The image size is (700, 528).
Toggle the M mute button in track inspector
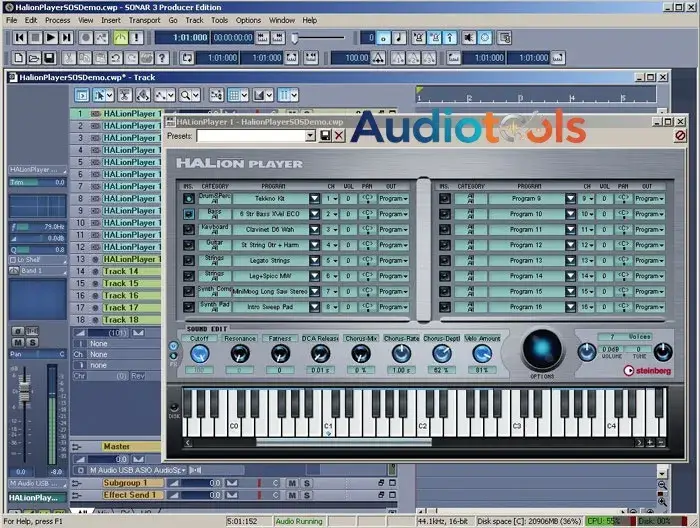pos(18,342)
